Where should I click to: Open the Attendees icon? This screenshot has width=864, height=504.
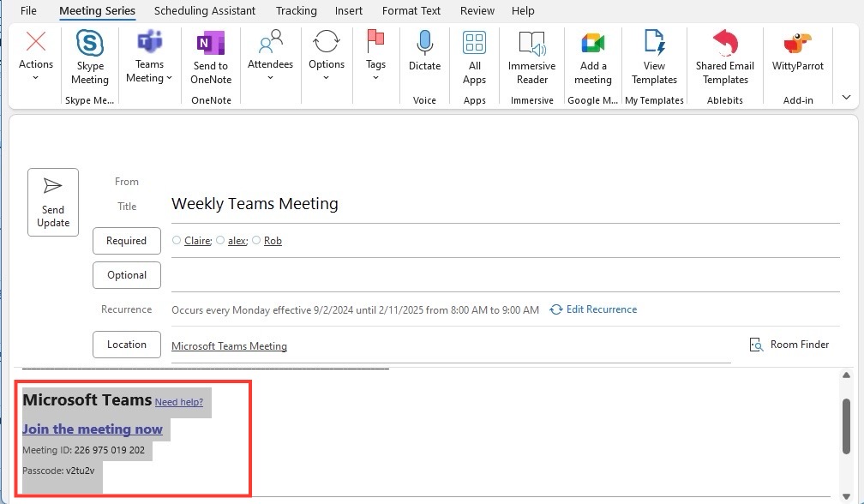pos(271,42)
